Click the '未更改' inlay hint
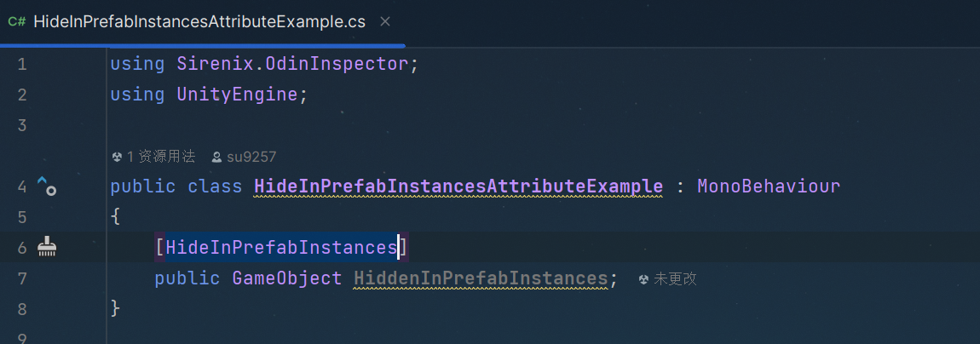This screenshot has width=980, height=344. tap(675, 279)
